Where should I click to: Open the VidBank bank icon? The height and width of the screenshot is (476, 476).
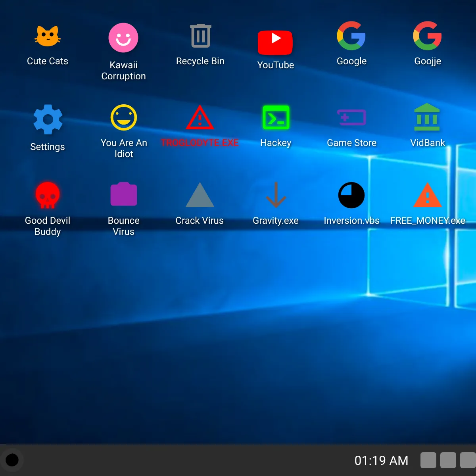[427, 117]
